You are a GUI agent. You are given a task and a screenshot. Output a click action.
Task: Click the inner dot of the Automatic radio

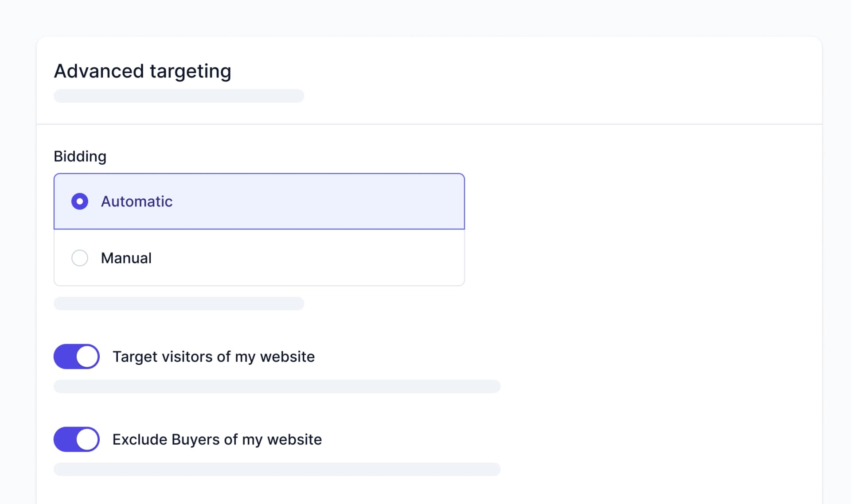coord(80,202)
